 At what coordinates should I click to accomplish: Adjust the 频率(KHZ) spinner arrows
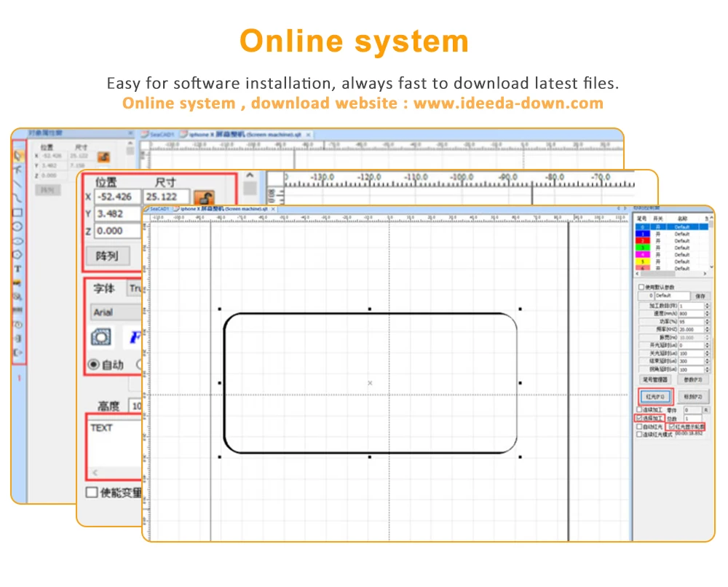click(707, 329)
